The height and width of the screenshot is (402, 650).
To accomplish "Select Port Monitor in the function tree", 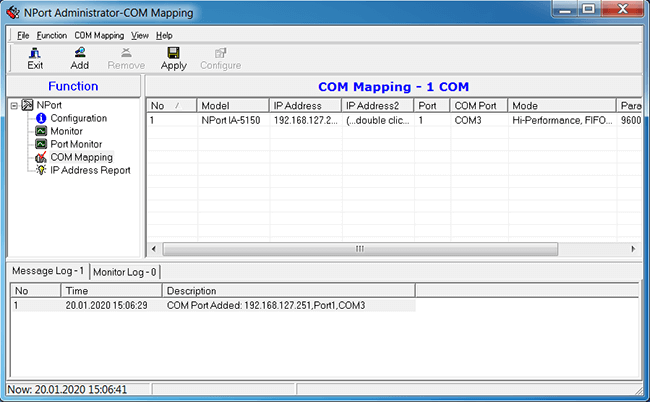I will 76,144.
